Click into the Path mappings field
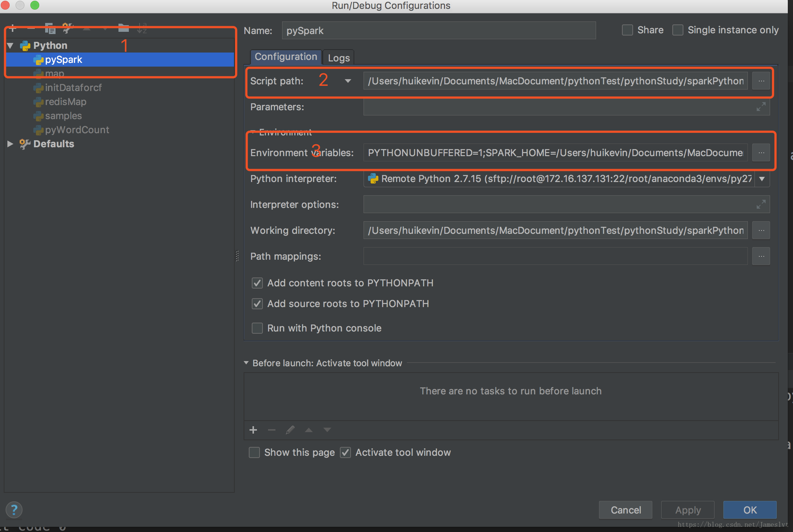 (x=555, y=256)
